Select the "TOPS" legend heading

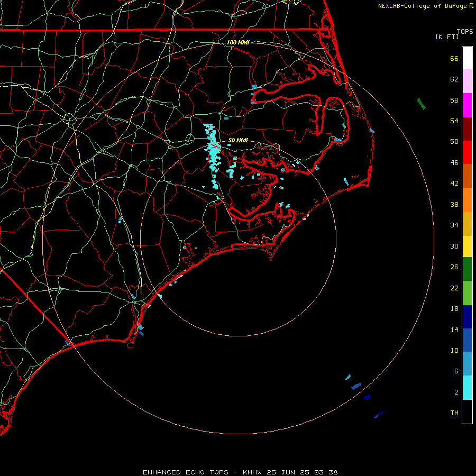(465, 32)
